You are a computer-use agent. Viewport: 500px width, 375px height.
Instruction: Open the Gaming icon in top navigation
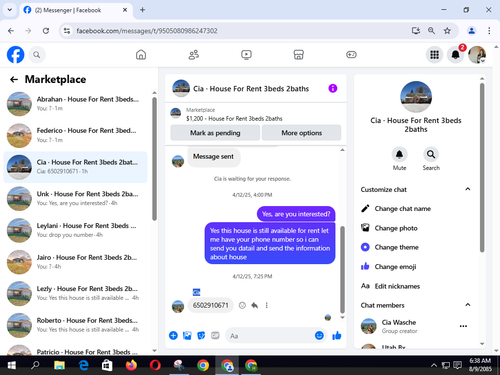[x=351, y=55]
